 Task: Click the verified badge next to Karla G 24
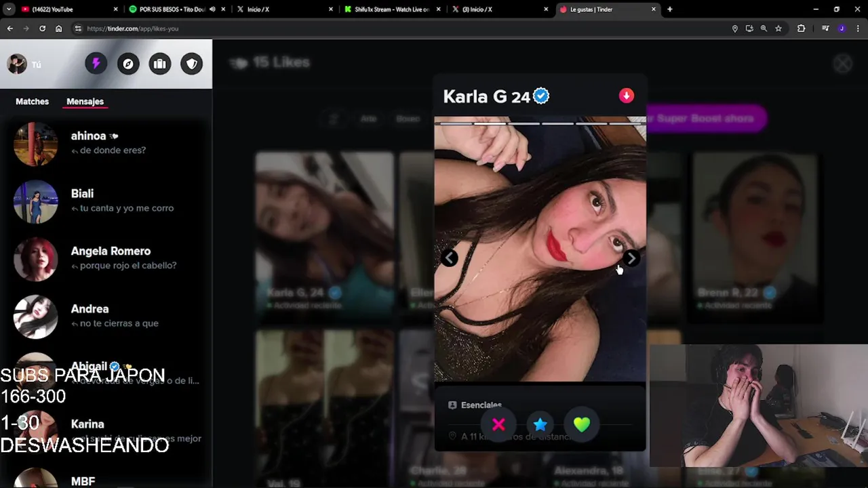(540, 96)
